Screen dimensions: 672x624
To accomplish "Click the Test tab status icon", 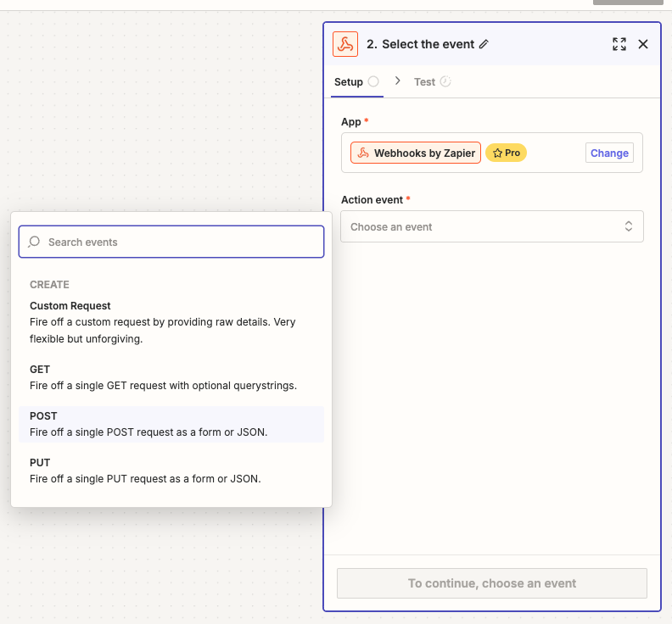I will point(445,82).
